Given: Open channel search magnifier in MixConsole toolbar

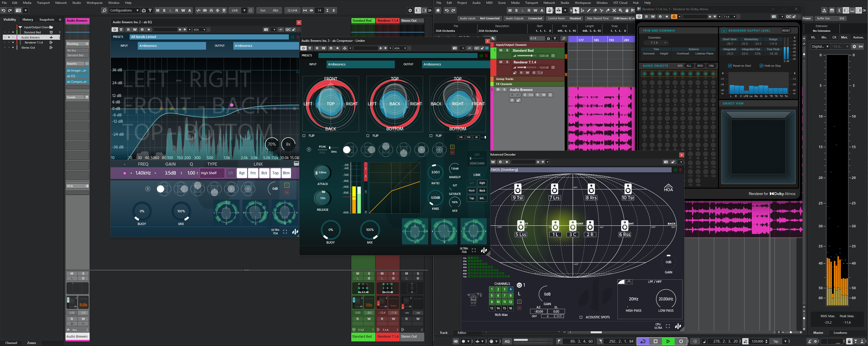Looking at the screenshot, I should tap(104, 10).
